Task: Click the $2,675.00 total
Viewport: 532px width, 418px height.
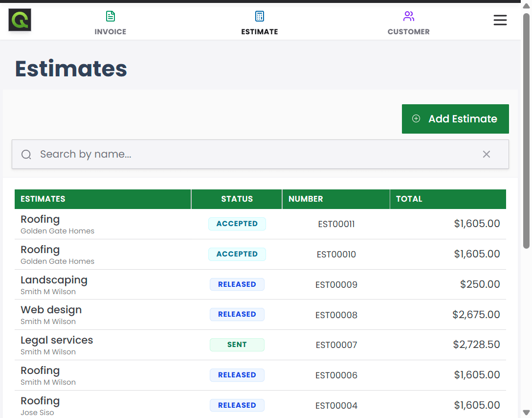Action: [x=476, y=314]
